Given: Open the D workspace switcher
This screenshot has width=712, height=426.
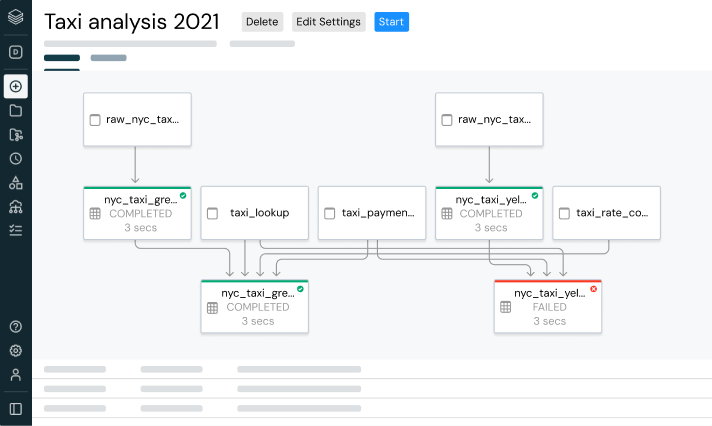Looking at the screenshot, I should click(x=15, y=52).
